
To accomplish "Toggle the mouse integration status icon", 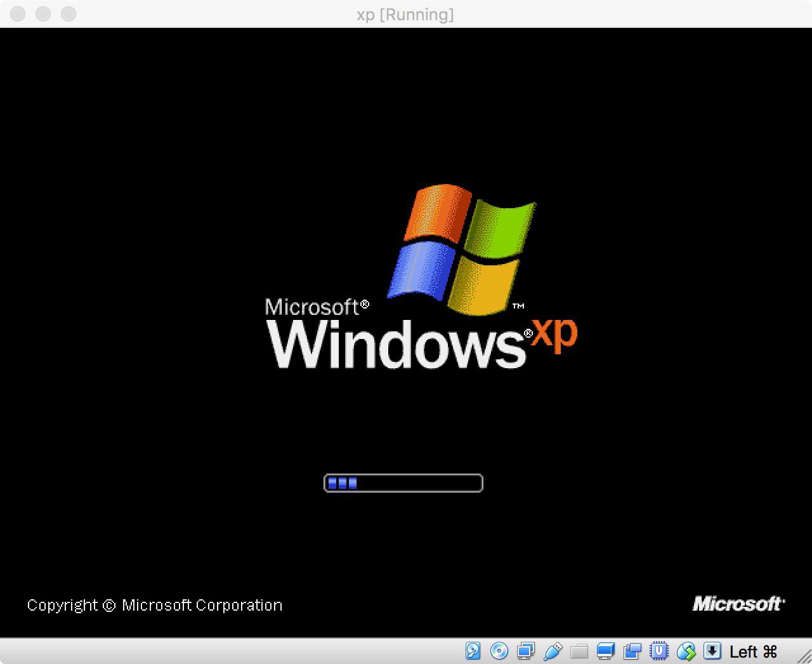I will click(686, 651).
